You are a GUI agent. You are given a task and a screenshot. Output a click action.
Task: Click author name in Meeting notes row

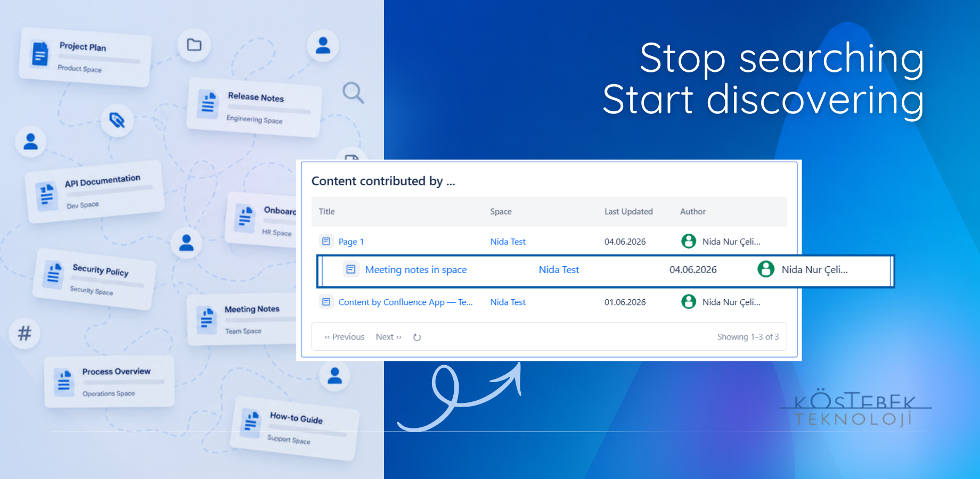814,270
